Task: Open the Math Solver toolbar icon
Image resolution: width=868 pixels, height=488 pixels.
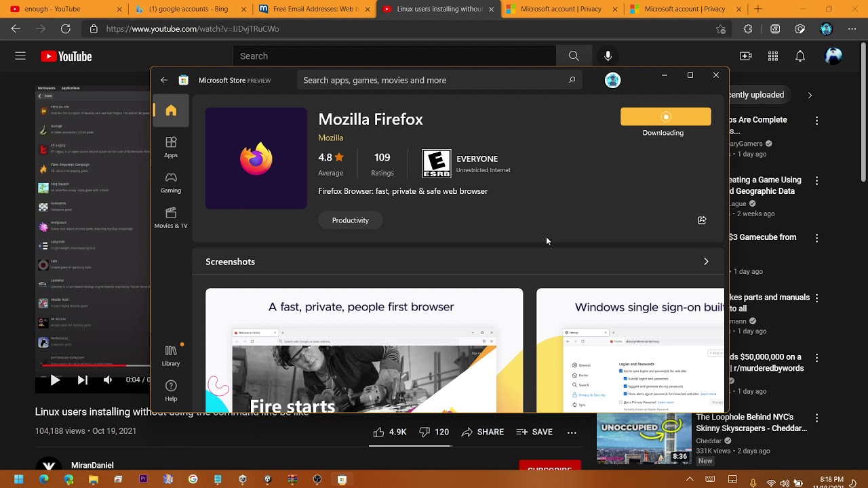Action: click(x=775, y=29)
